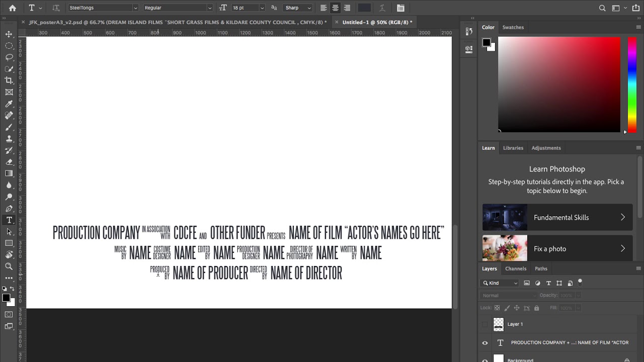Switch to the Channels tab
This screenshot has width=644, height=362.
pyautogui.click(x=516, y=268)
